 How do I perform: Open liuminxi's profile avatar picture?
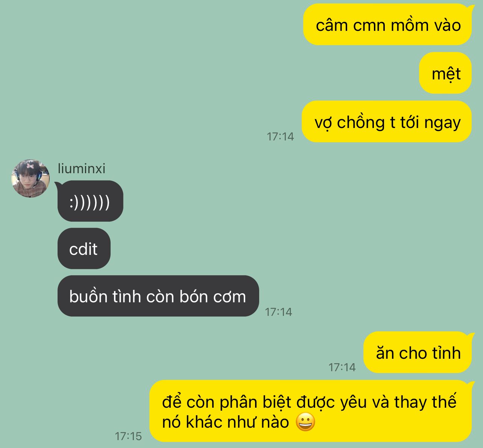pos(30,178)
